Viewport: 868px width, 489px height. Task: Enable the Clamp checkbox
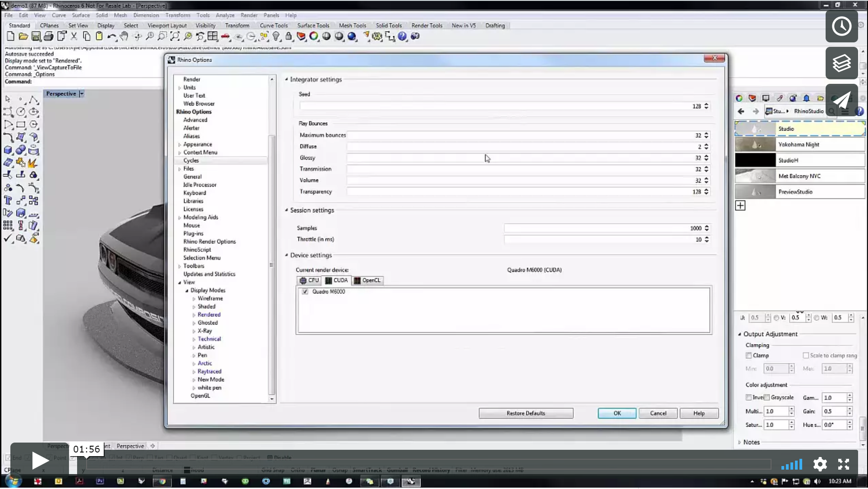coord(749,356)
